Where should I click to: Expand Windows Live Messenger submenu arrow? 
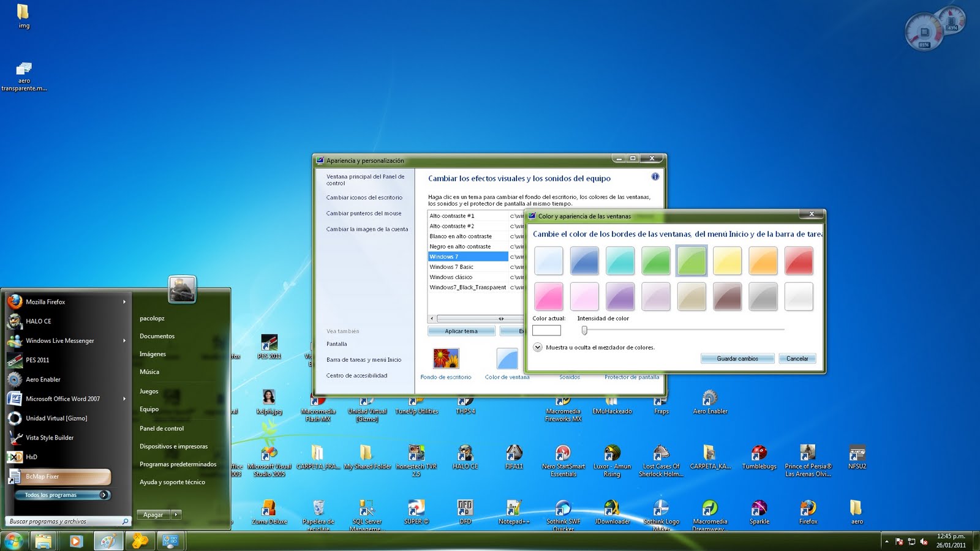coord(124,340)
